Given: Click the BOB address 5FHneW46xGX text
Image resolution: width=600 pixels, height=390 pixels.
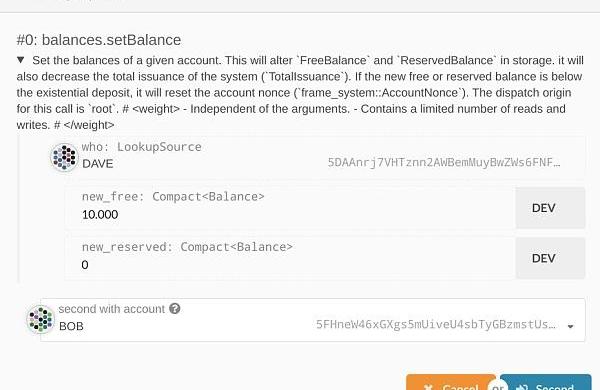Looking at the screenshot, I should (436, 325).
